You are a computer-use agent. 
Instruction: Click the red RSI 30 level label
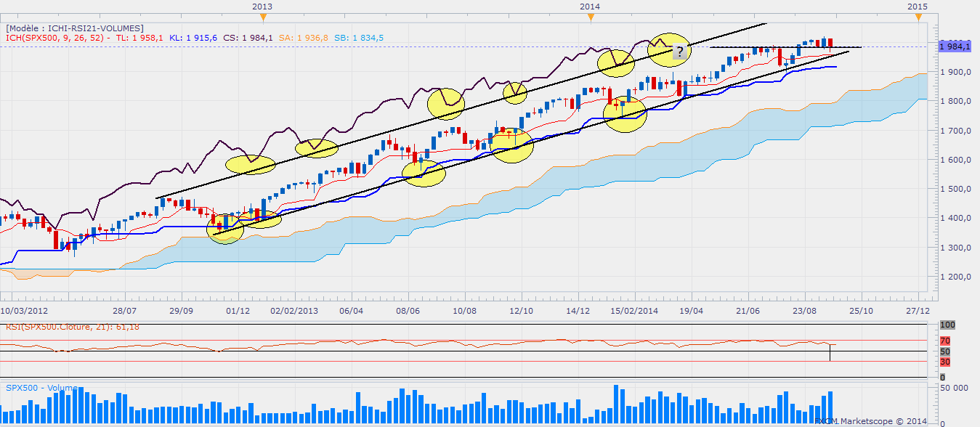click(944, 362)
